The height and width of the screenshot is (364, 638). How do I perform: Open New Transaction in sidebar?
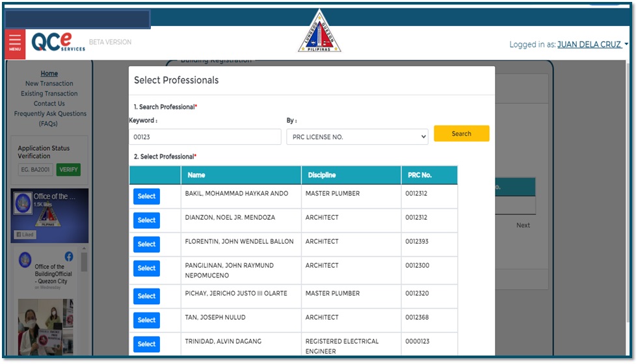point(49,83)
